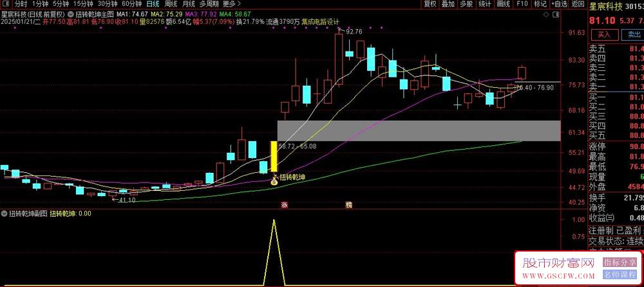644x287 pixels.
Task: Open F10 company info
Action: pos(522,4)
